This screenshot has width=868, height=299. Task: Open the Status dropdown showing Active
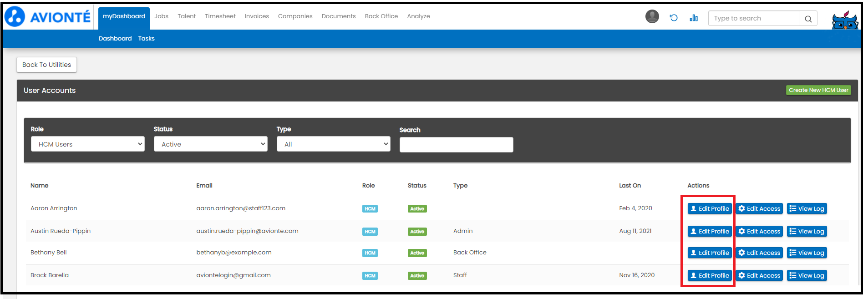(x=210, y=144)
